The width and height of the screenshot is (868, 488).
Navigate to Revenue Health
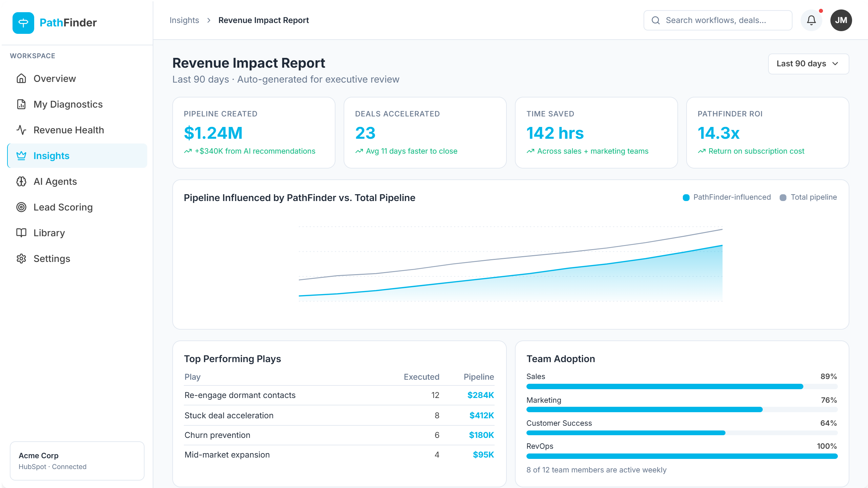click(x=77, y=130)
